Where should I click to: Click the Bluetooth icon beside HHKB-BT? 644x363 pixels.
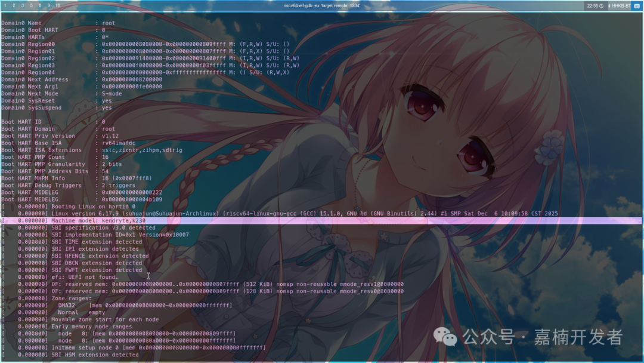pos(609,6)
